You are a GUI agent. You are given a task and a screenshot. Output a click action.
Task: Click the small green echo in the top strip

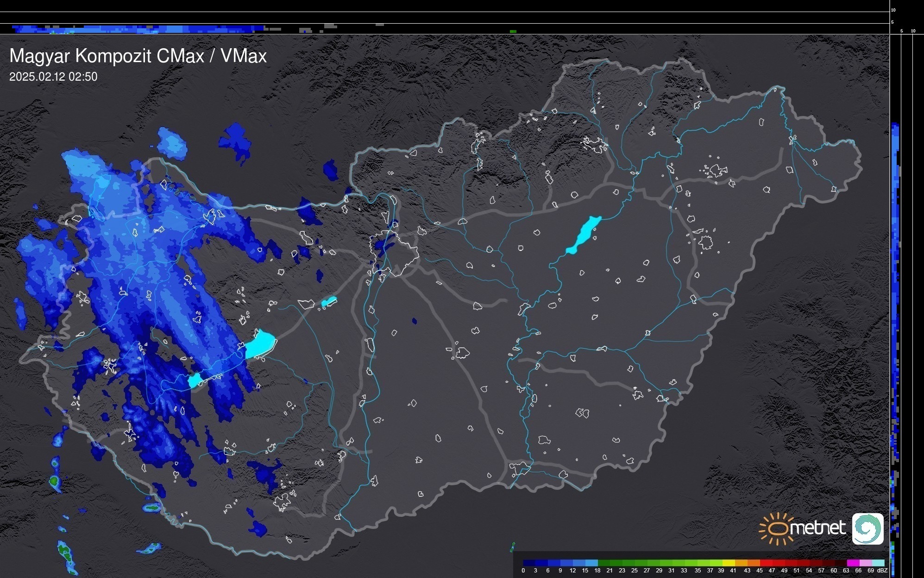point(513,32)
